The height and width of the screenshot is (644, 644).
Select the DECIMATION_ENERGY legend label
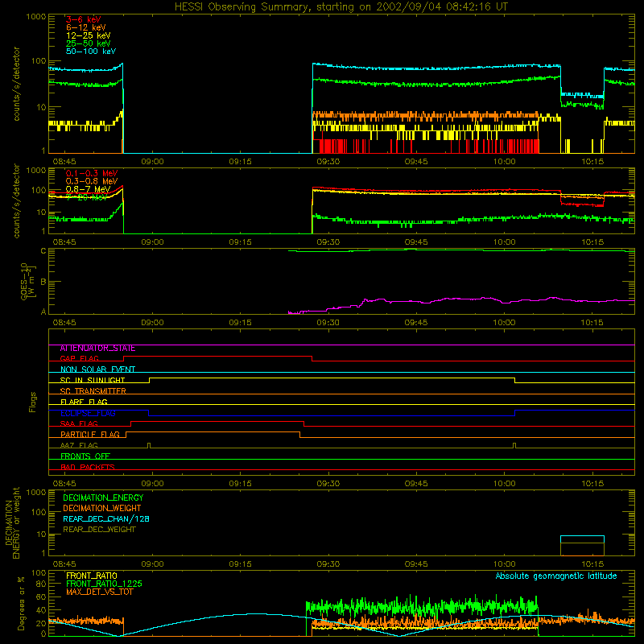tap(103, 497)
